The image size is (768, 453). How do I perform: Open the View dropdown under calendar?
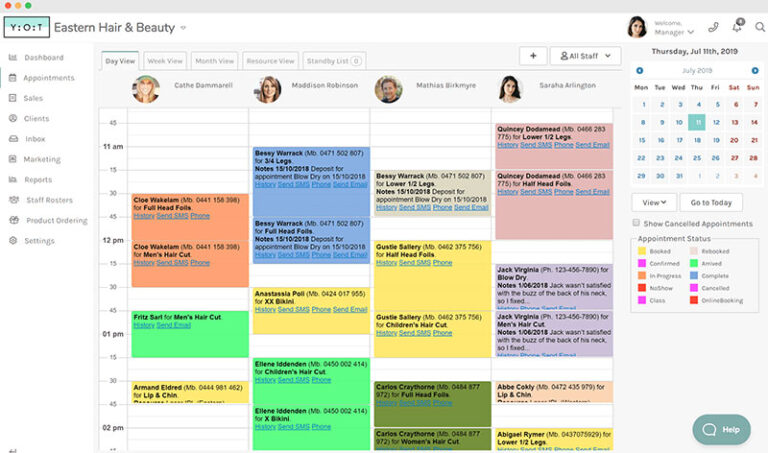click(x=654, y=202)
